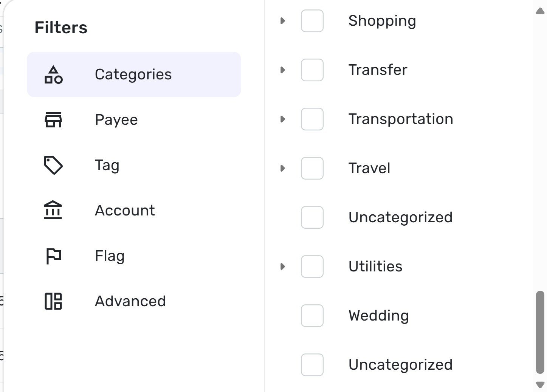
Task: Check the Shopping category checkbox
Action: click(312, 21)
